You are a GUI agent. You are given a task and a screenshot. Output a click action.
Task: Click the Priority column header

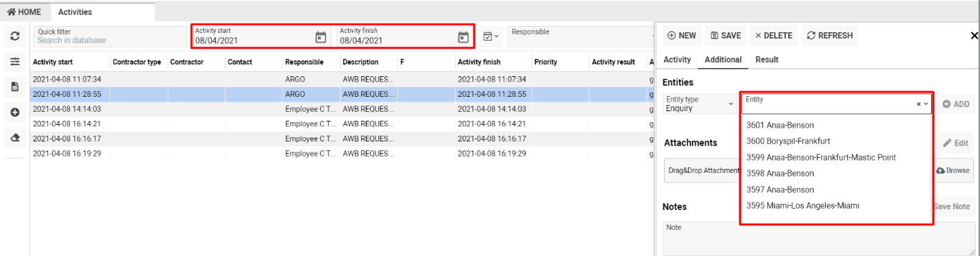(x=546, y=62)
